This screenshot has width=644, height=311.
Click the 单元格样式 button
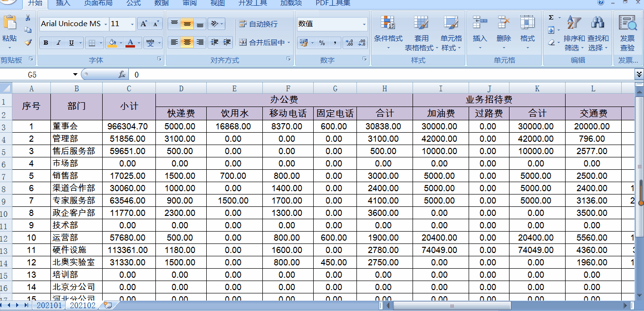pyautogui.click(x=450, y=29)
